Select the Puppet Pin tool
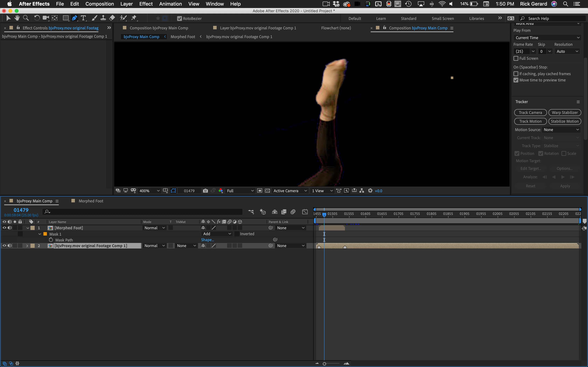588x367 pixels. tap(134, 18)
